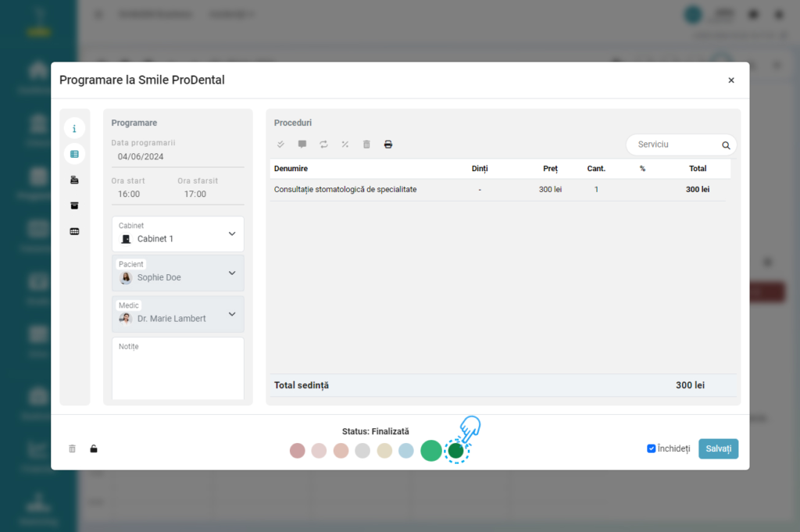Click the percent discount icon in Proceduri toolbar
The image size is (800, 532).
click(345, 145)
